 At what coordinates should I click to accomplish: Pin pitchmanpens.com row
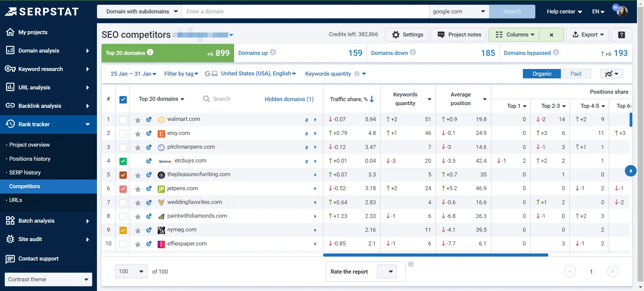[306, 147]
